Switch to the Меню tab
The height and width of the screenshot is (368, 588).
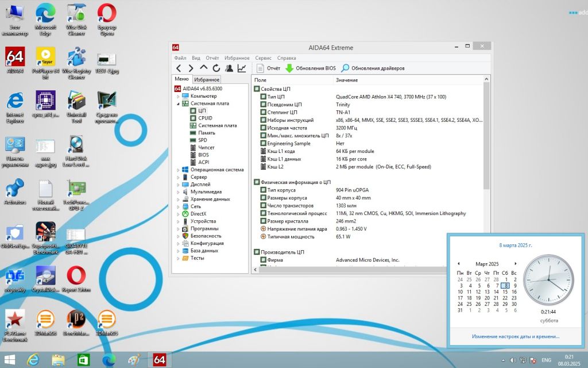point(181,79)
